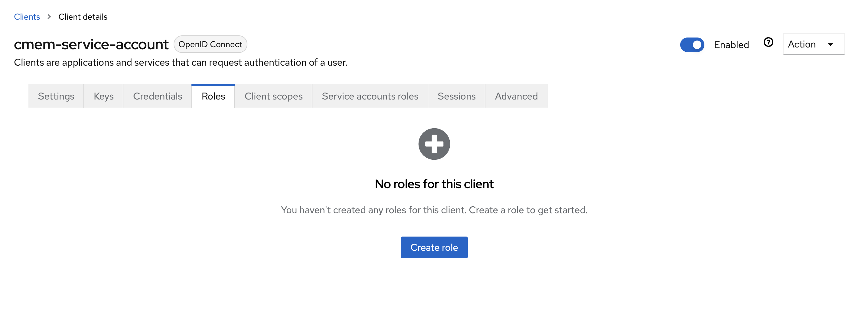Click the Clients breadcrumb link
This screenshot has width=868, height=314.
coord(27,17)
